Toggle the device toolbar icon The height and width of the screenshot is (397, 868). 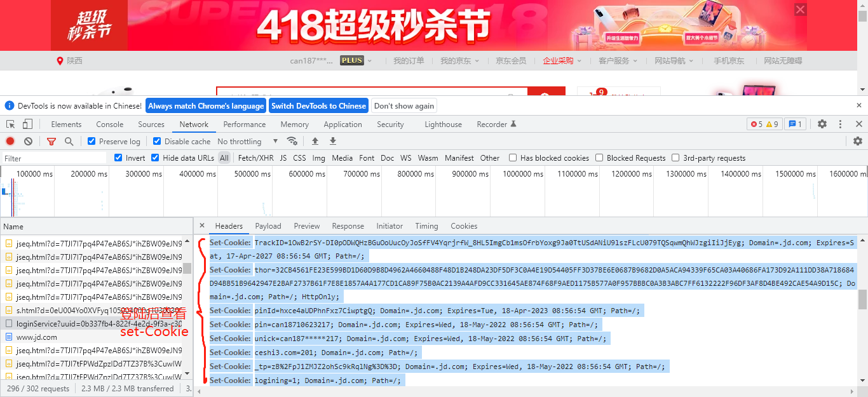click(x=29, y=124)
